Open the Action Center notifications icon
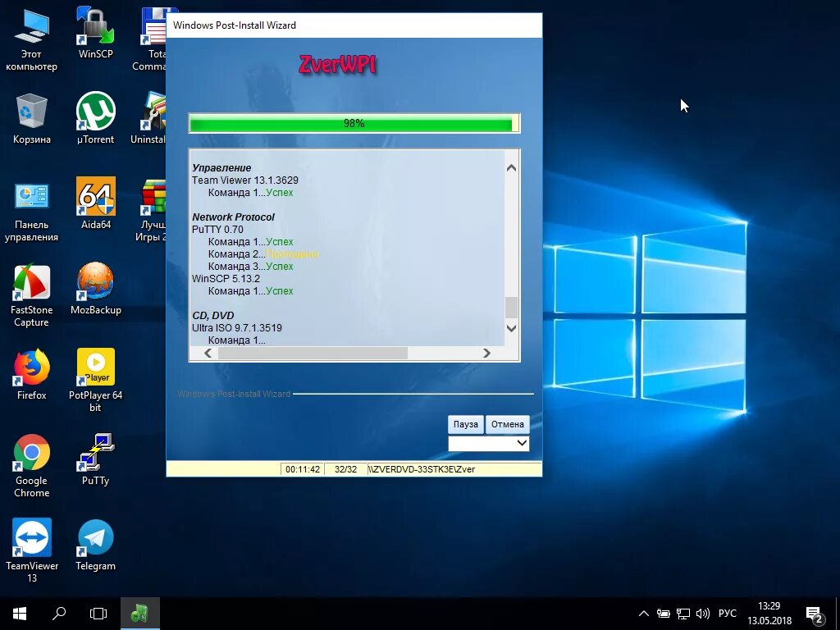Image resolution: width=840 pixels, height=630 pixels. (815, 615)
